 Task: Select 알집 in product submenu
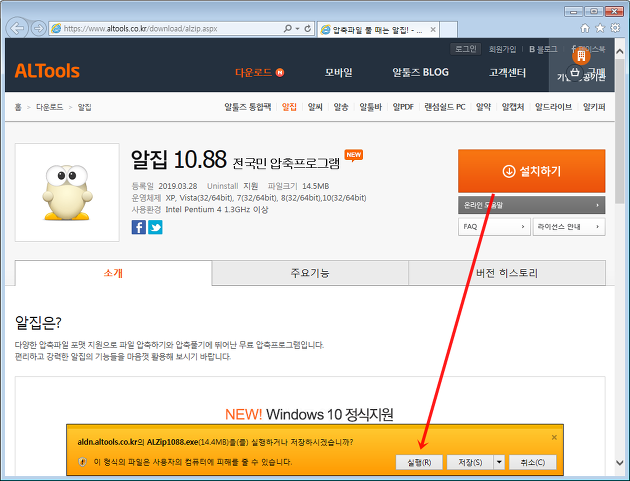[289, 107]
